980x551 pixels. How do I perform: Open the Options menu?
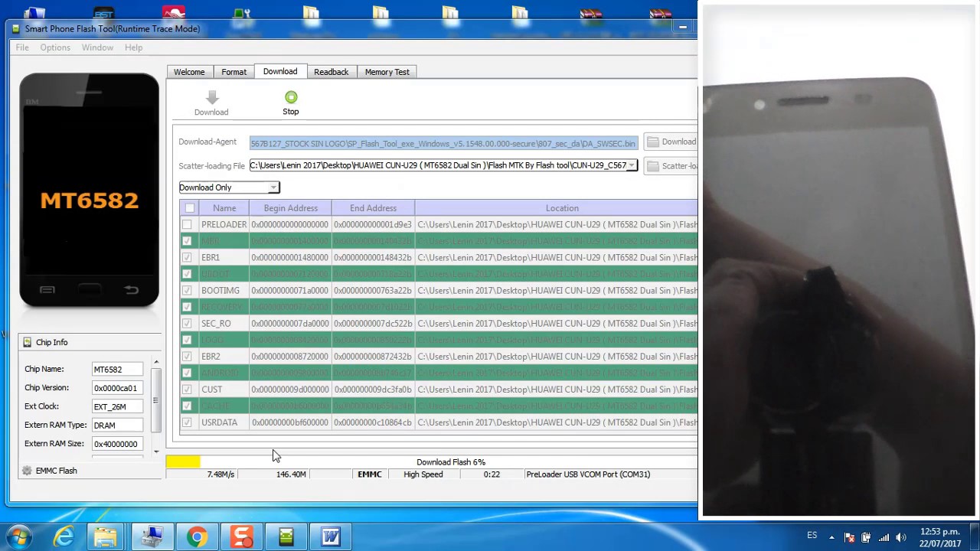(55, 47)
